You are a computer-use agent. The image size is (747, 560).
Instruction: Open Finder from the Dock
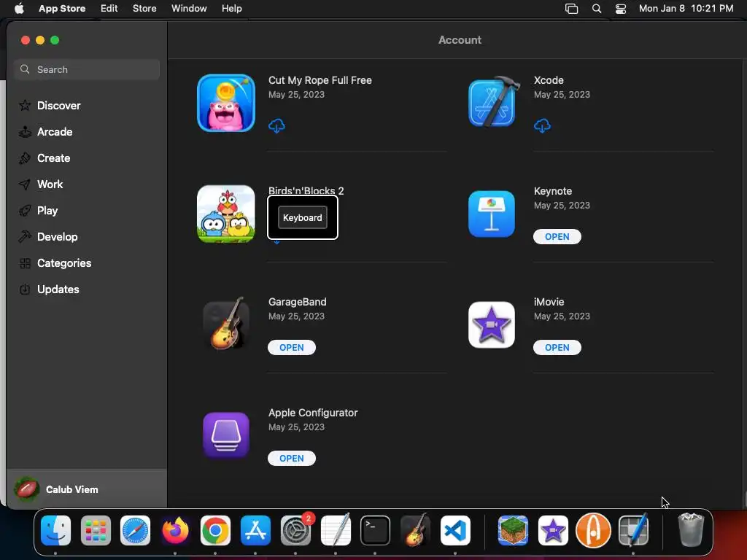55,531
